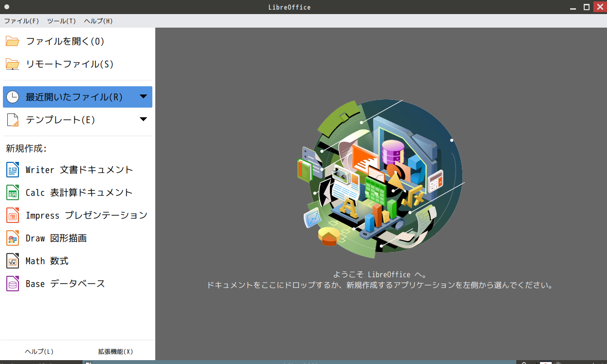Open the window menu dot in title bar

click(x=7, y=7)
